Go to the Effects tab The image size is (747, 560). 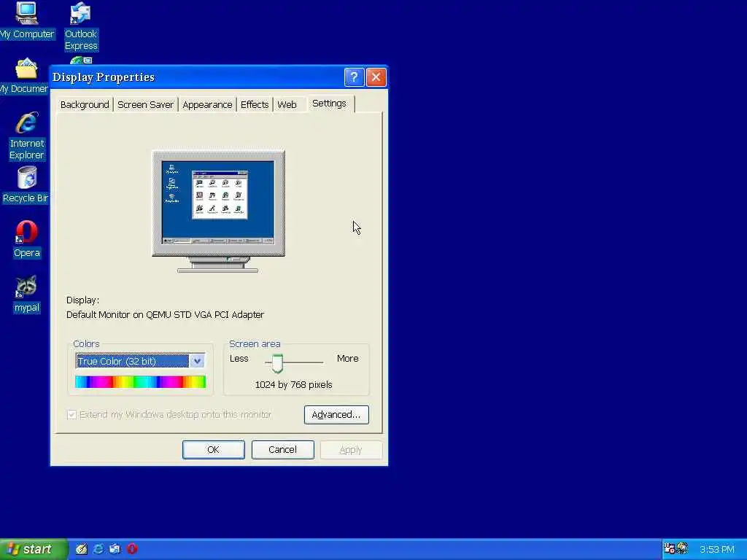click(x=255, y=105)
